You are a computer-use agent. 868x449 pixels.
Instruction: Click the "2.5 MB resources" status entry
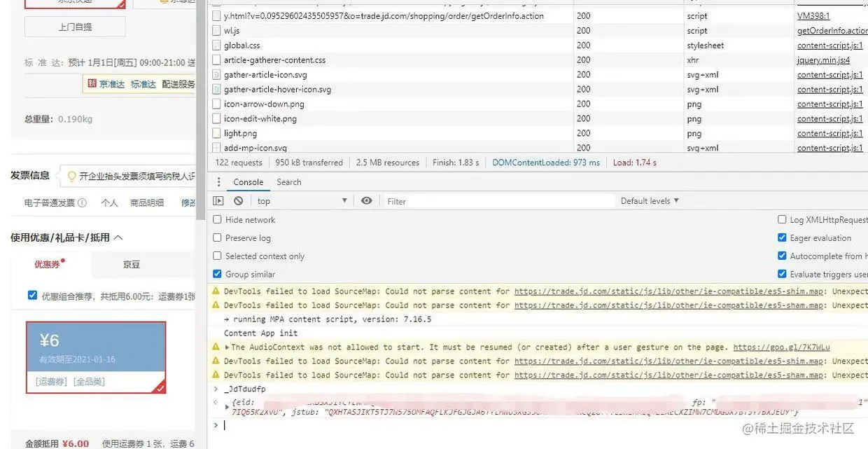(x=388, y=163)
